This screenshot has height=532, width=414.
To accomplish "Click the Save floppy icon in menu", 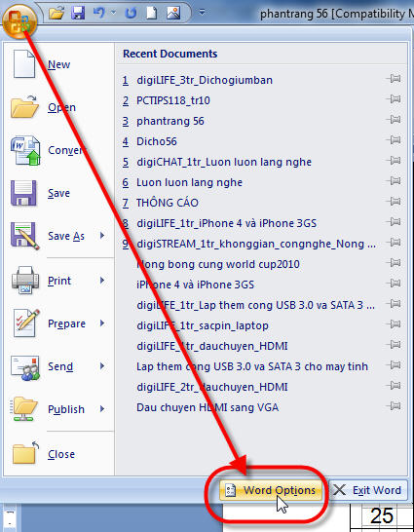I will point(23,193).
